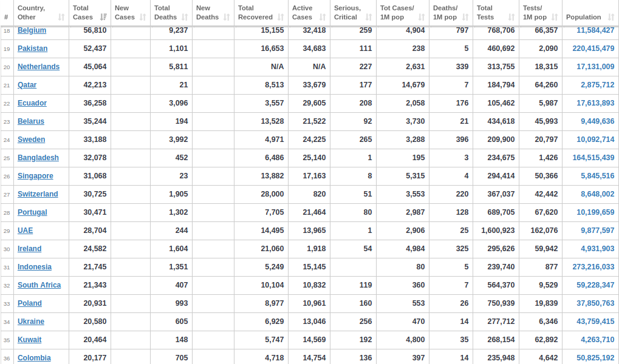Sort by Population arrow icon

(611, 17)
